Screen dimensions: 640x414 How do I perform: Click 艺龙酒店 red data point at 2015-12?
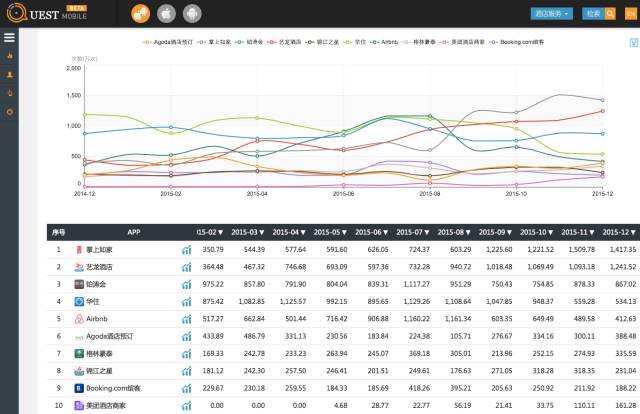click(x=602, y=111)
